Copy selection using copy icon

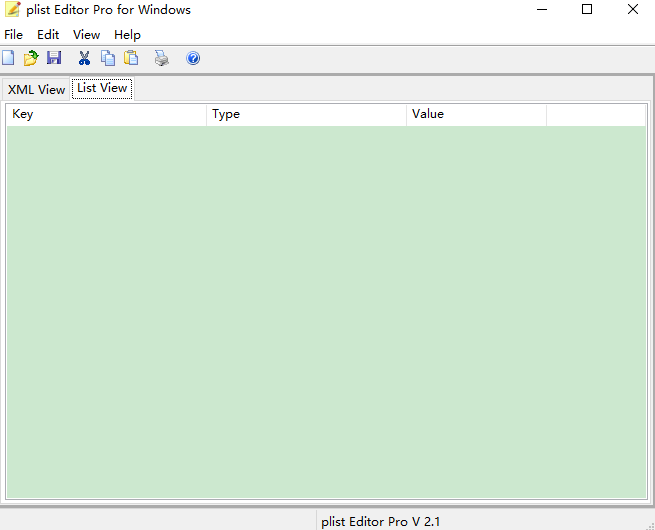108,58
